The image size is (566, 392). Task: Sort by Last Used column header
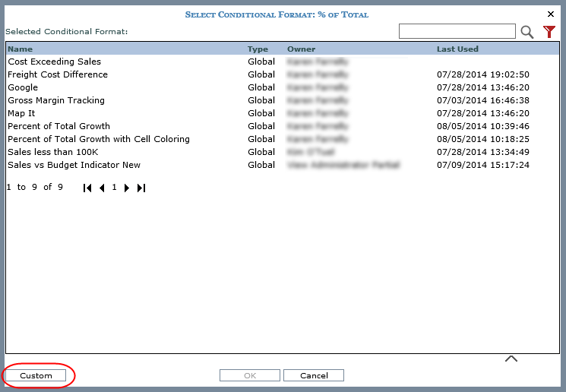pos(457,49)
